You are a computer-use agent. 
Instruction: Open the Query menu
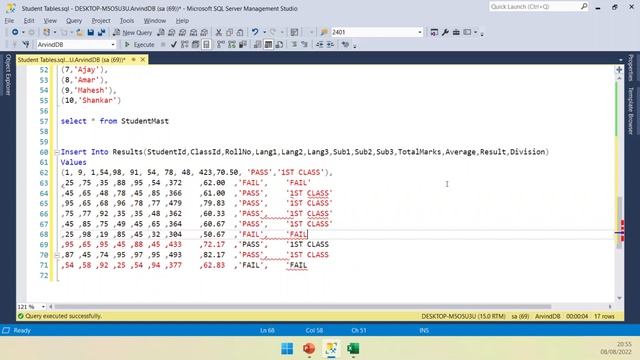tap(74, 20)
